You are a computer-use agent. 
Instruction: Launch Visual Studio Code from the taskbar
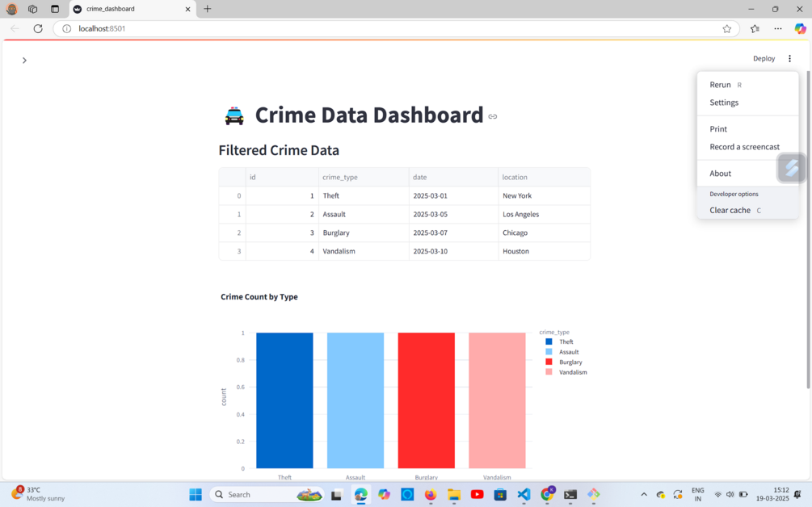pos(524,494)
